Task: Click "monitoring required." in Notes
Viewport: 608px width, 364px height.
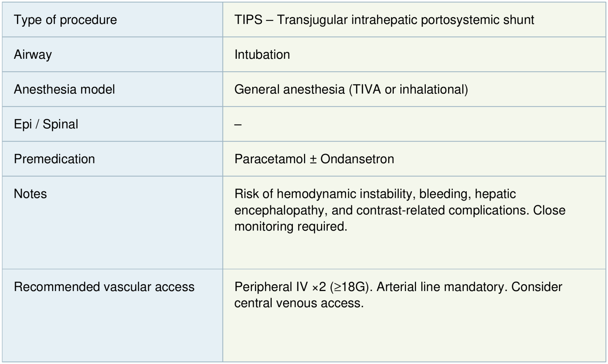Action: coord(291,226)
